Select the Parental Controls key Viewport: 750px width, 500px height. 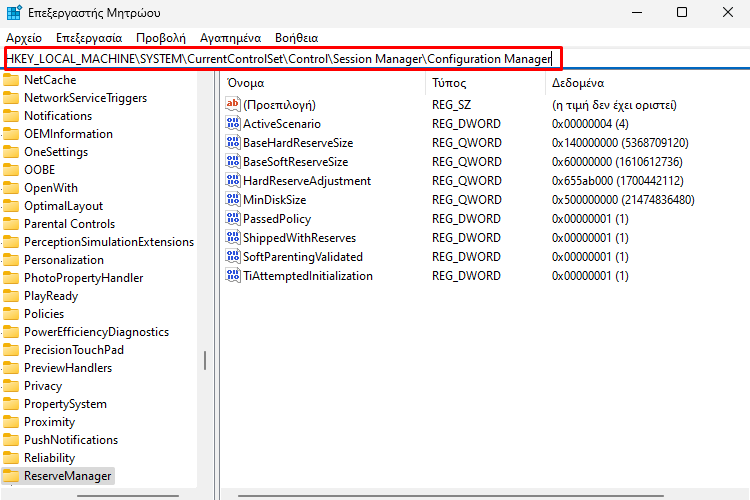pos(69,224)
